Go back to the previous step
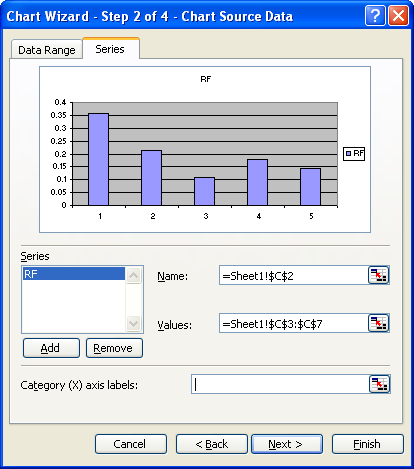This screenshot has height=469, width=414. coord(212,444)
